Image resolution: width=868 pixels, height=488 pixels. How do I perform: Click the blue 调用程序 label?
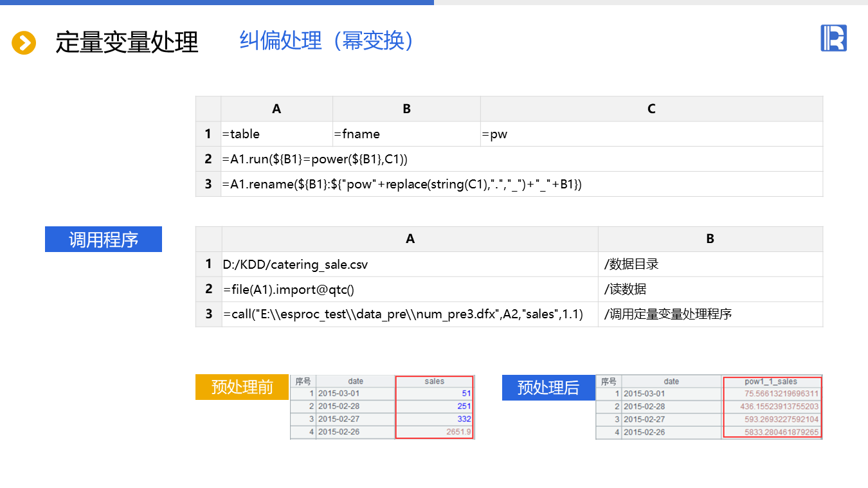(104, 240)
